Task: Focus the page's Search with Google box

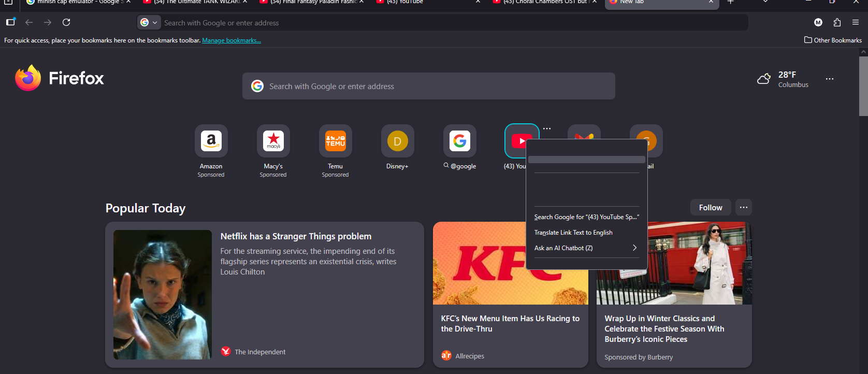Action: pos(429,86)
